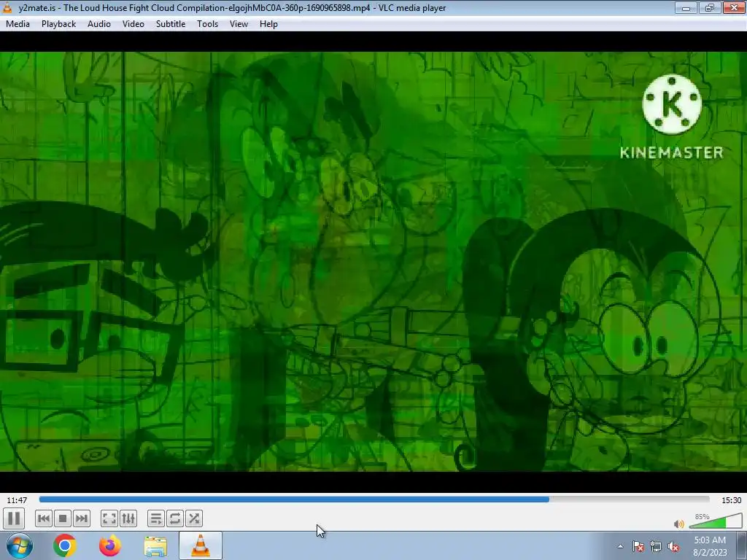The image size is (747, 560).
Task: Toggle loop repeat mode
Action: tap(175, 518)
